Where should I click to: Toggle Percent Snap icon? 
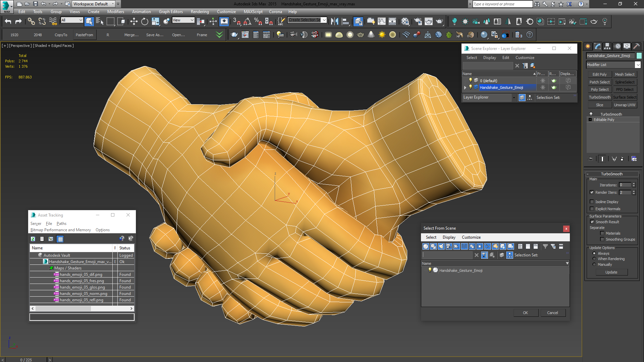[x=258, y=22]
